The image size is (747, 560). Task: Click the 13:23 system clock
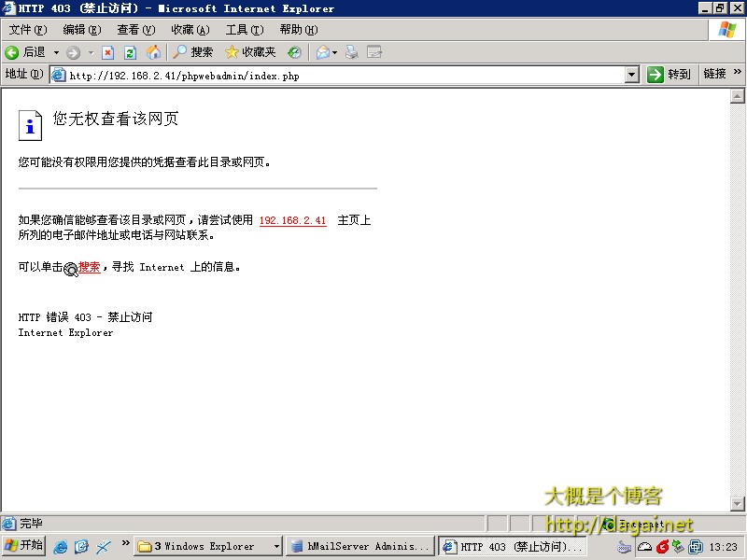[723, 547]
